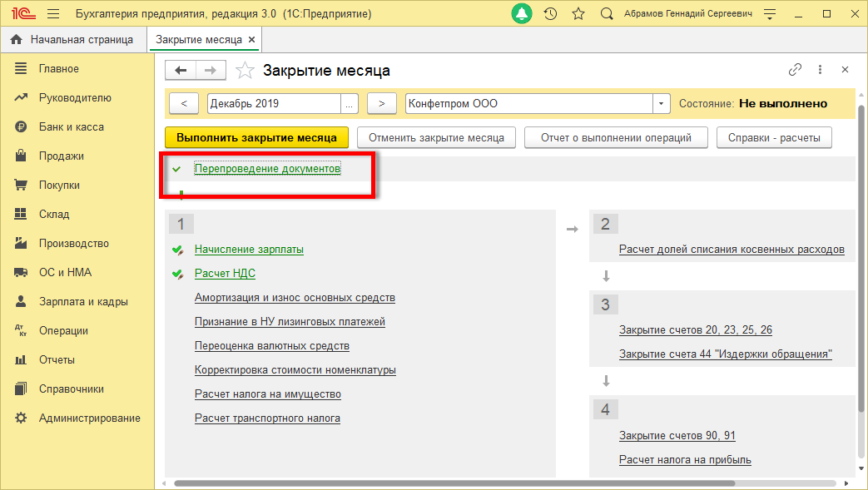Click the search magnifier icon

[607, 14]
